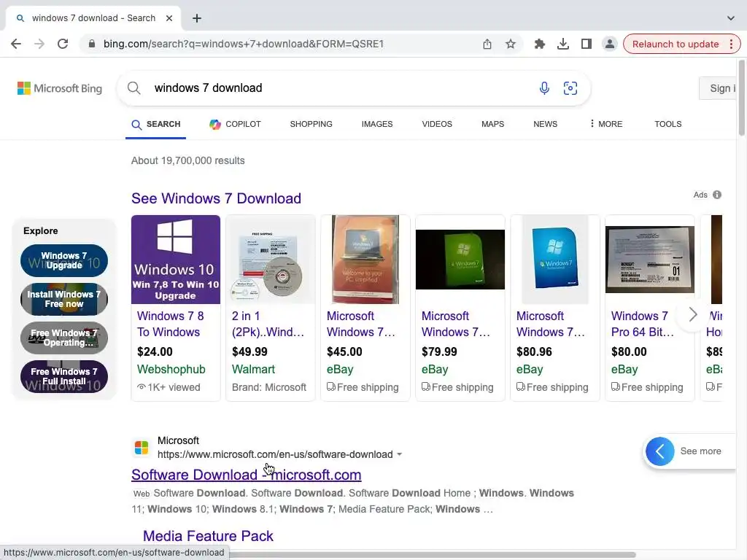Click the browser address bar URL
Viewport: 747px width, 560px height.
[x=243, y=44]
